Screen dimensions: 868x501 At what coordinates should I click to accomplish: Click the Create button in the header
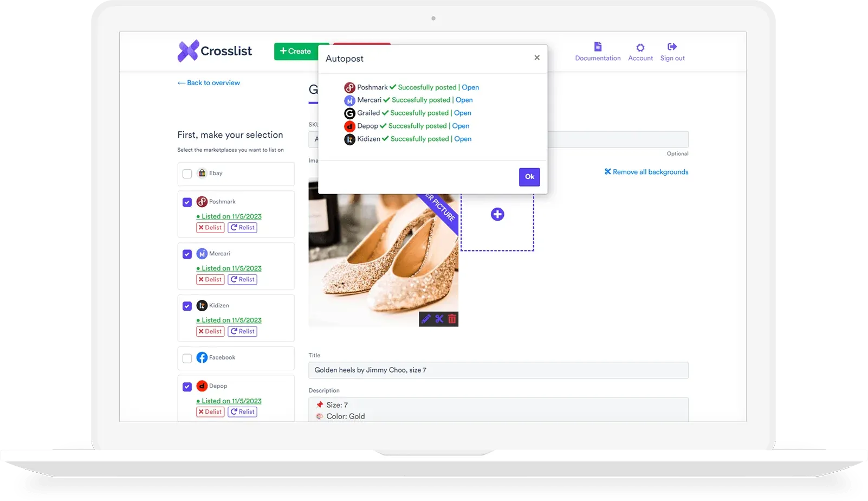pos(296,51)
